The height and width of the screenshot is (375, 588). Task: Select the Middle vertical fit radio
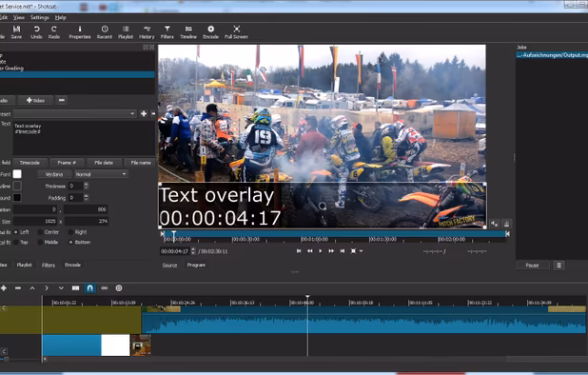(40, 243)
